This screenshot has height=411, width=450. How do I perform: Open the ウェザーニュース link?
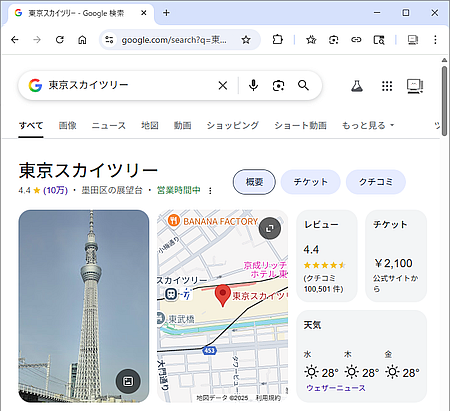point(336,388)
